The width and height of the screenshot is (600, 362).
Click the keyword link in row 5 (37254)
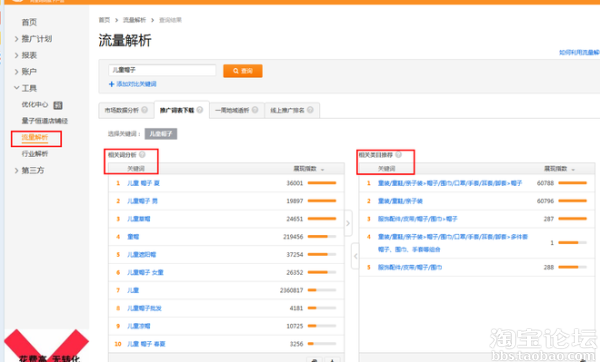tap(142, 254)
